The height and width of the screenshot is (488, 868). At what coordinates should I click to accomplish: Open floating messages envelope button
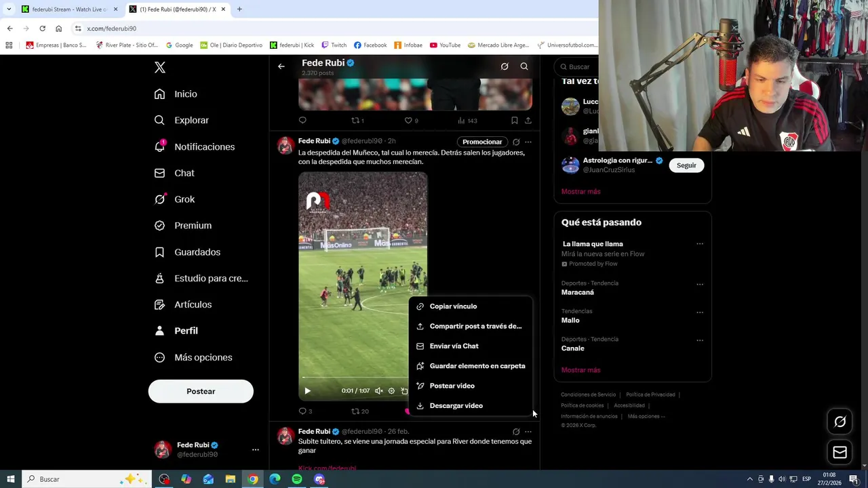click(x=840, y=452)
